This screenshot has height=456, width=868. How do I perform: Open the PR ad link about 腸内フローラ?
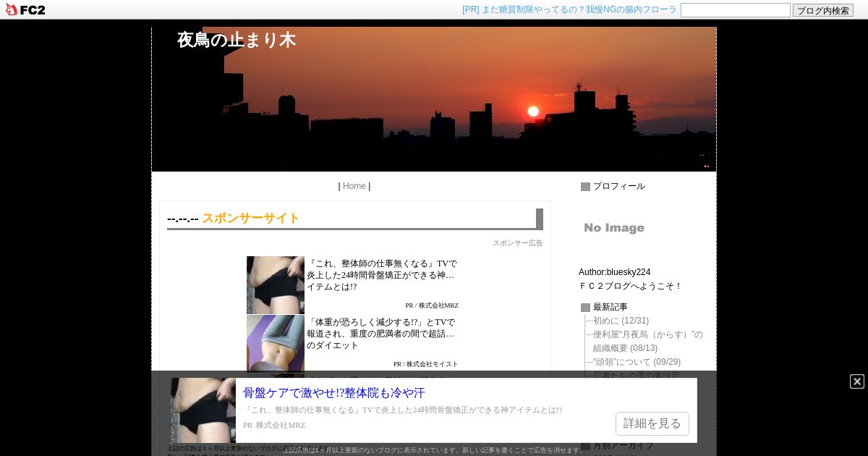pyautogui.click(x=569, y=9)
